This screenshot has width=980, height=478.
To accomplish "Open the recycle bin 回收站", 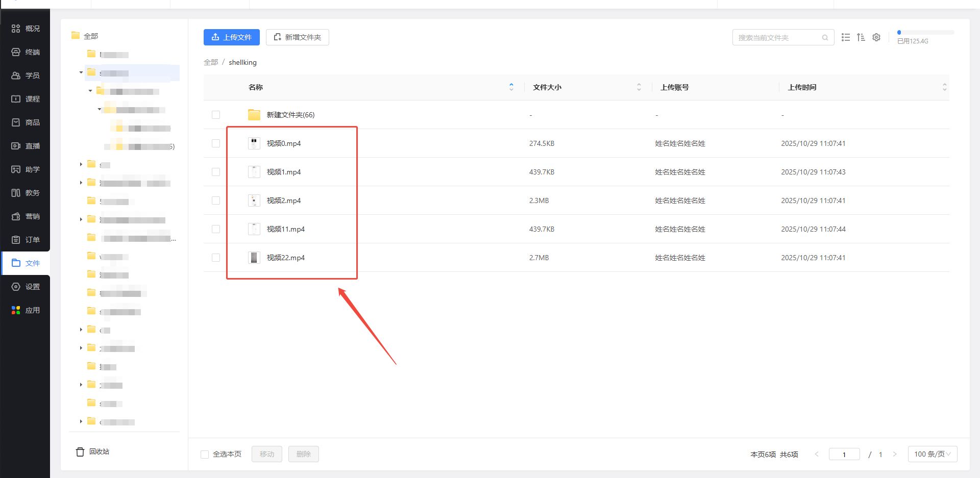I will coord(93,451).
